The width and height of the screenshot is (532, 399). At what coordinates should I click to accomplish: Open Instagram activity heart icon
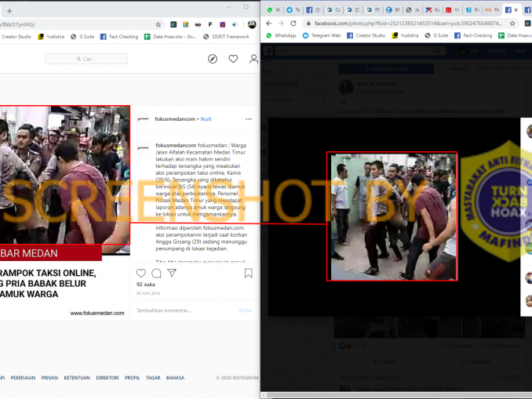coord(233,59)
